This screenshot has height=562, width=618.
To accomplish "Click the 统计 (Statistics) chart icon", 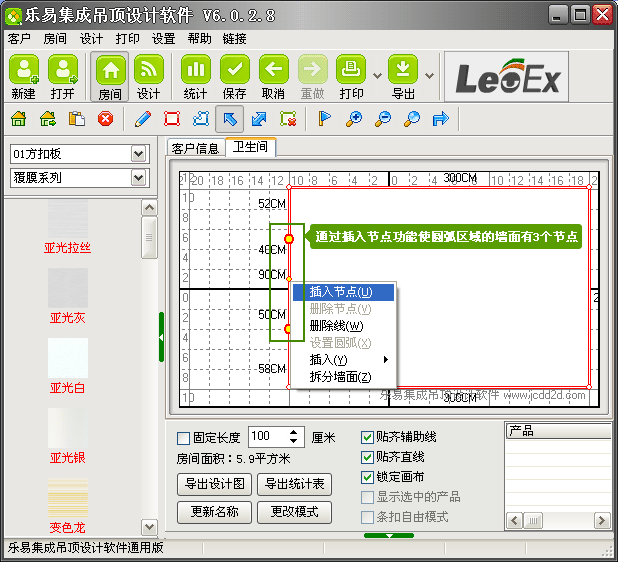I will pos(196,69).
